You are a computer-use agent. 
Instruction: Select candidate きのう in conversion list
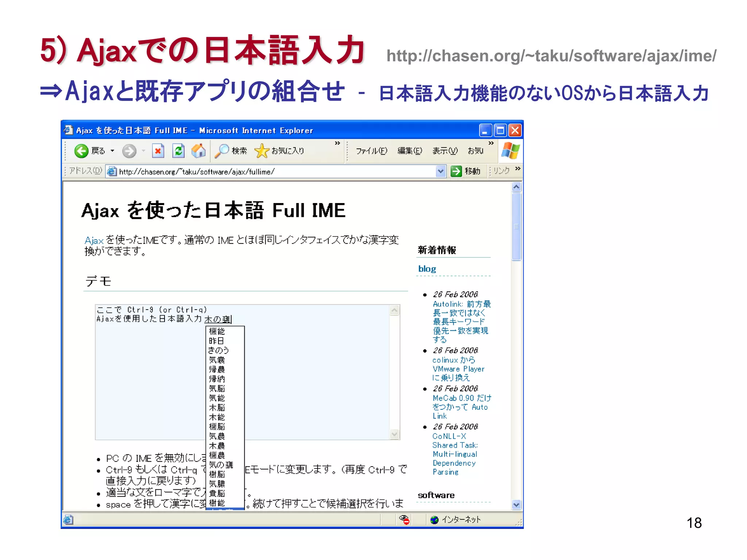click(218, 350)
